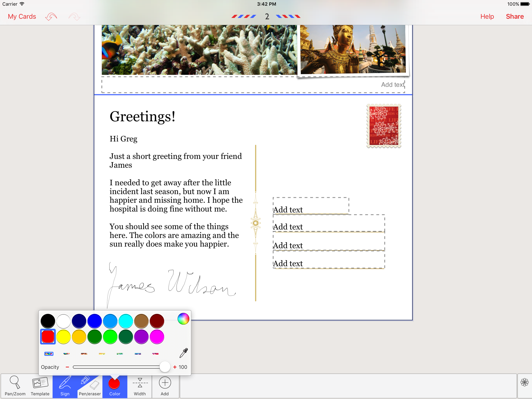
Task: Go to next page via right stripes
Action: pyautogui.click(x=288, y=16)
